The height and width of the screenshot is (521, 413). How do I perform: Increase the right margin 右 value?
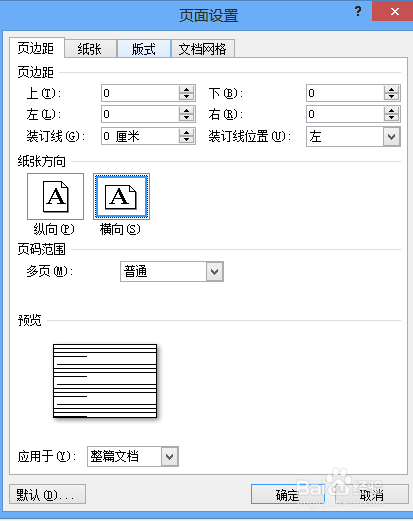[x=391, y=111]
